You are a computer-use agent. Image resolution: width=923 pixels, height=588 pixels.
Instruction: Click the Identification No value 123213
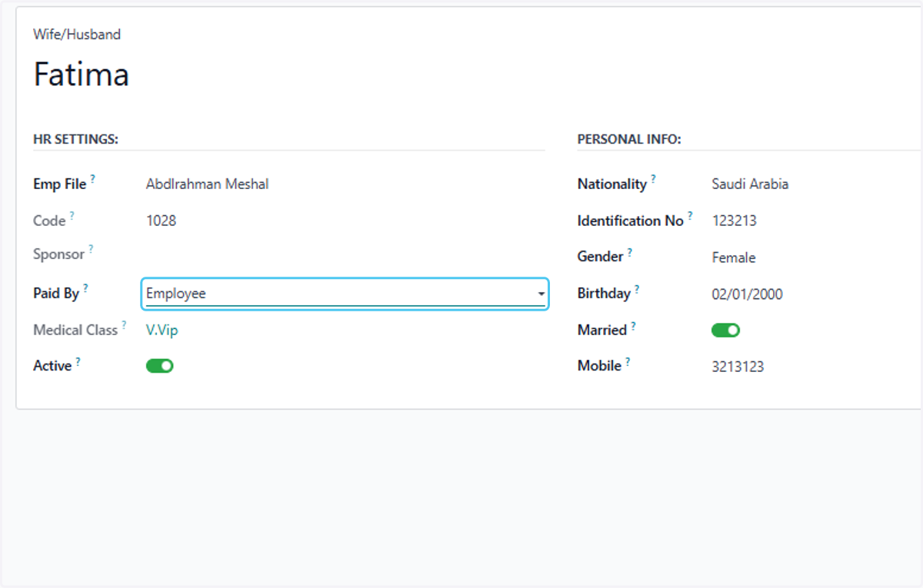pos(735,221)
